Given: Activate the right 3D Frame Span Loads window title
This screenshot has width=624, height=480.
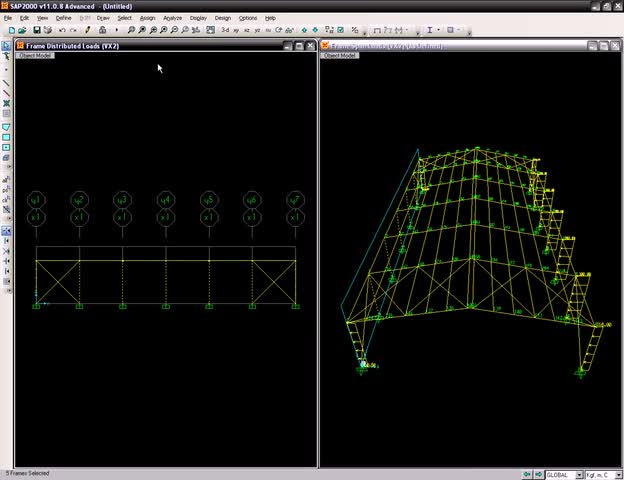Looking at the screenshot, I should (x=387, y=46).
